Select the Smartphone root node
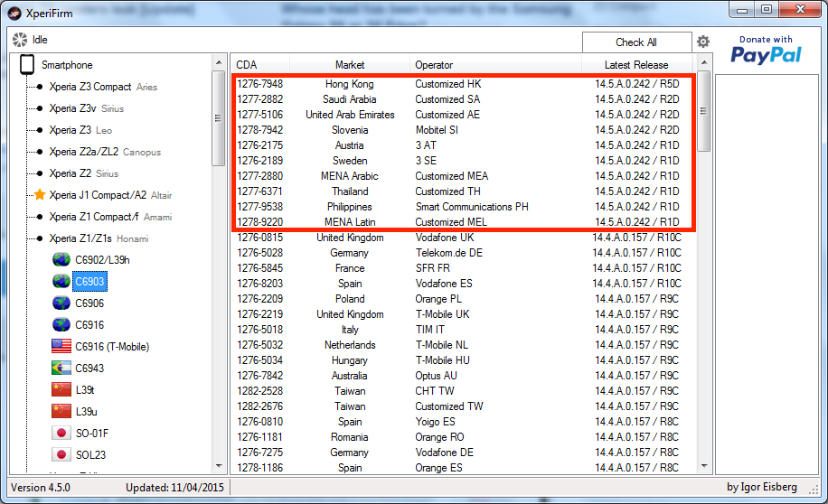Image resolution: width=828 pixels, height=504 pixels. point(67,65)
